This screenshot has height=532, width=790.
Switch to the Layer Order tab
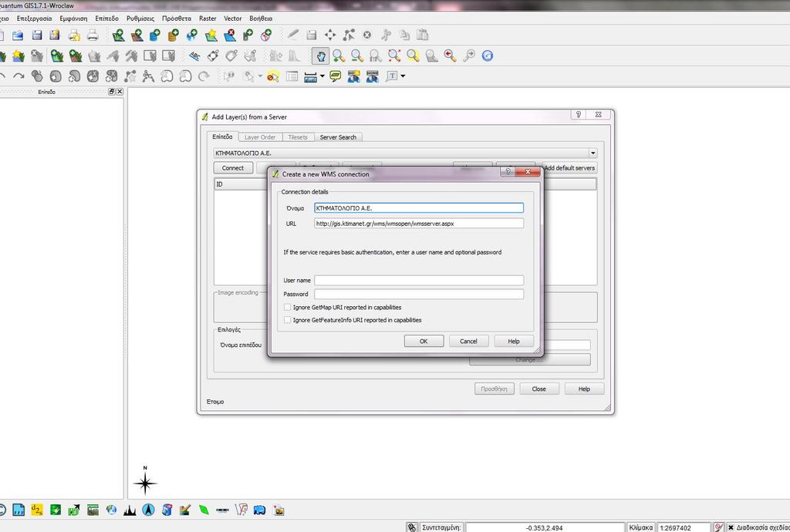260,137
